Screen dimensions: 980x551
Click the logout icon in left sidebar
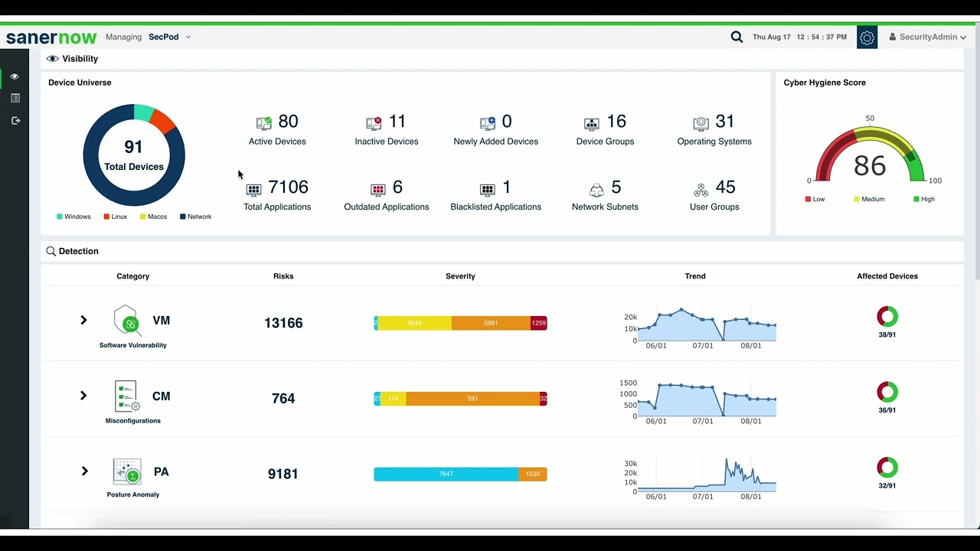point(15,121)
